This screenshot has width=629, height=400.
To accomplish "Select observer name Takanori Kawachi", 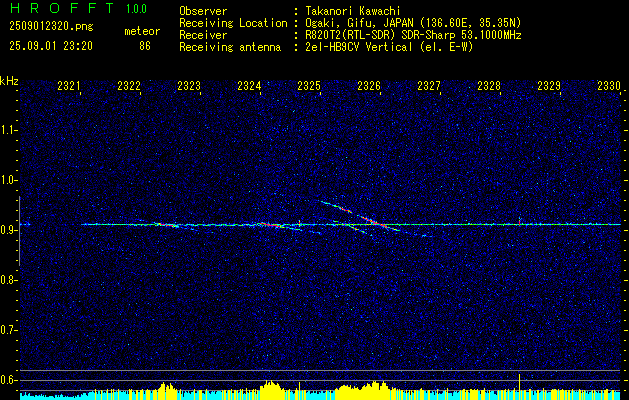I will coord(352,11).
